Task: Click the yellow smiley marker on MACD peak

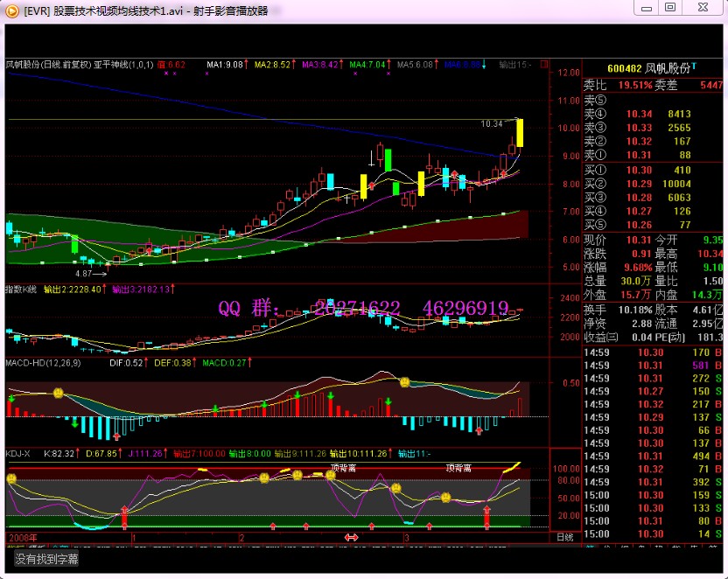Action: (x=404, y=382)
